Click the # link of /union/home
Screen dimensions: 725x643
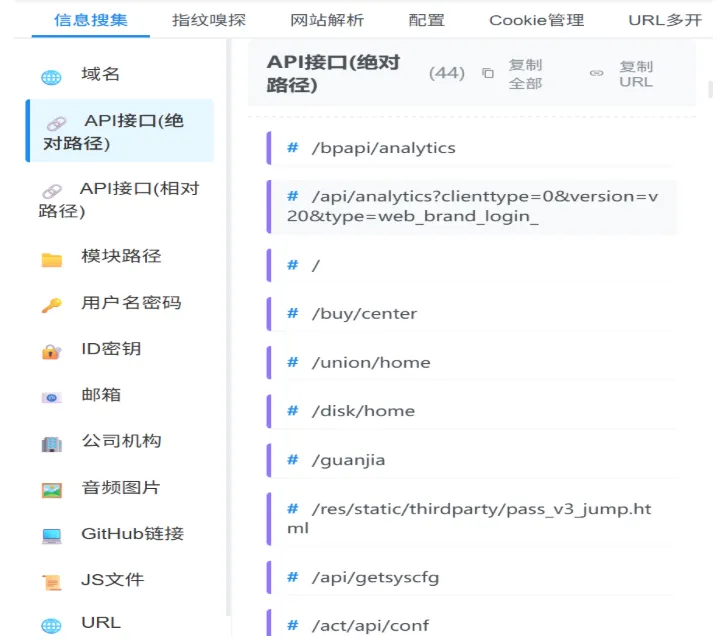[x=293, y=362]
